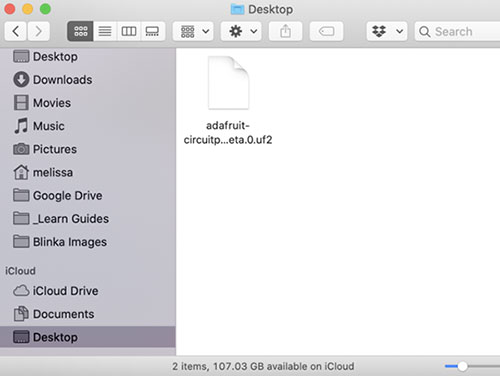Click the Share toolbar button

point(285,31)
